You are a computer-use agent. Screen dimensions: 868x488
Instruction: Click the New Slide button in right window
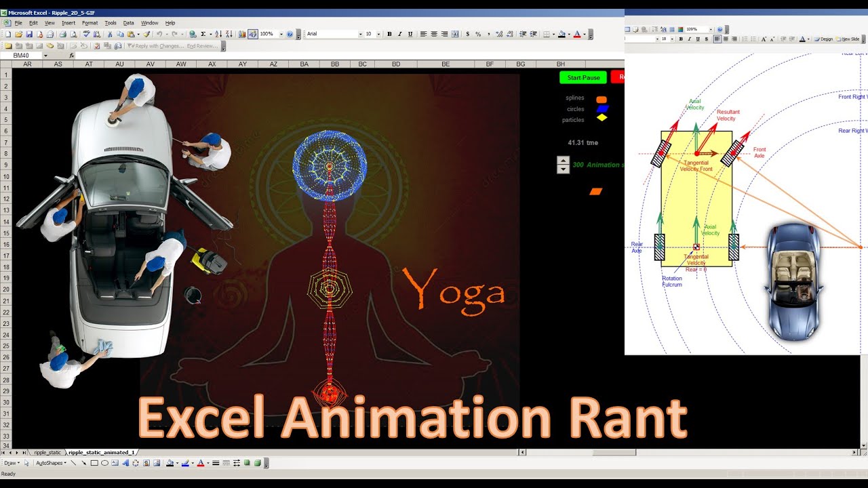coord(847,39)
